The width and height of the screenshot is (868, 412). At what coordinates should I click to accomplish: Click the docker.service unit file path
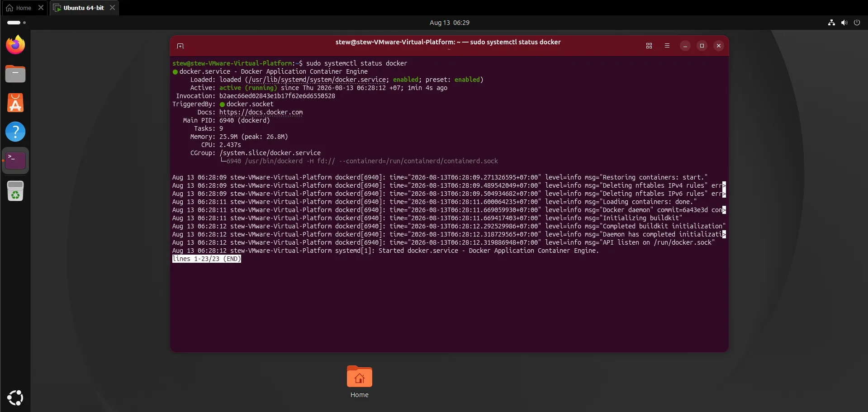coord(318,80)
